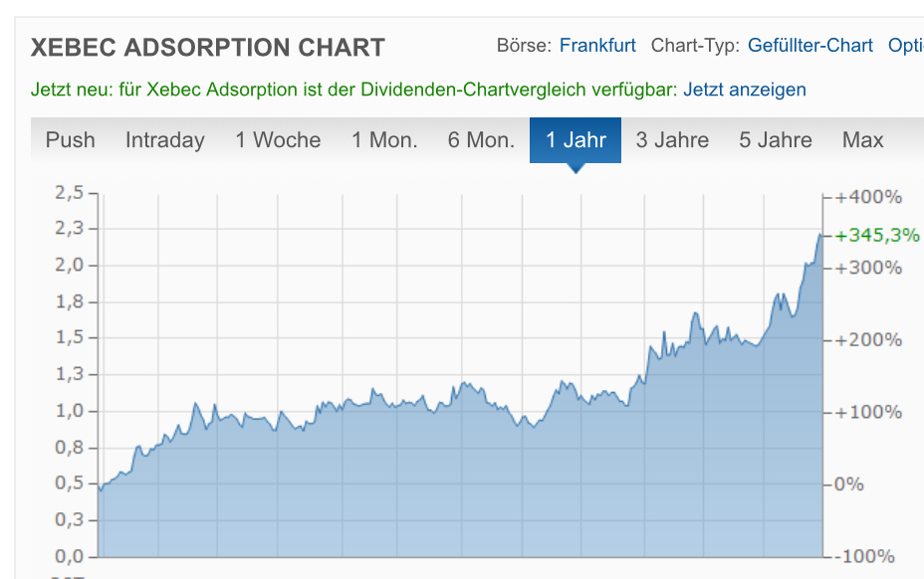Click the pointer arrow beneath 1 Jahr tab
924x579 pixels.
click(575, 167)
